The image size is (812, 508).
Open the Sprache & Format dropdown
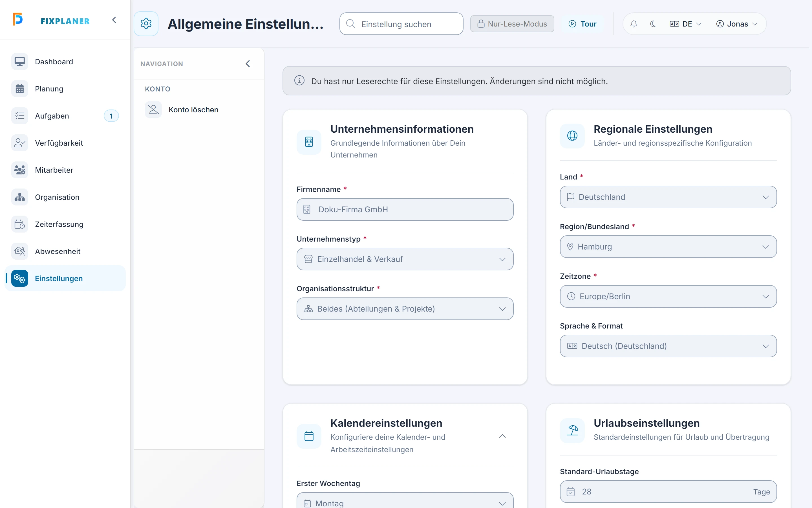click(x=668, y=346)
